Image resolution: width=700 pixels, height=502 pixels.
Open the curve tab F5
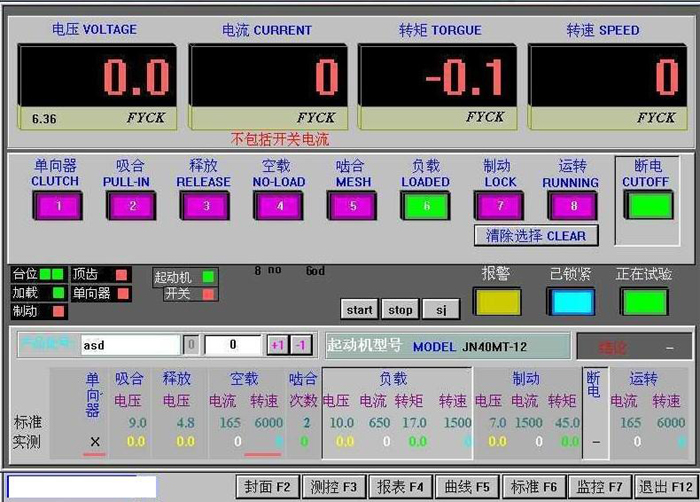(466, 487)
